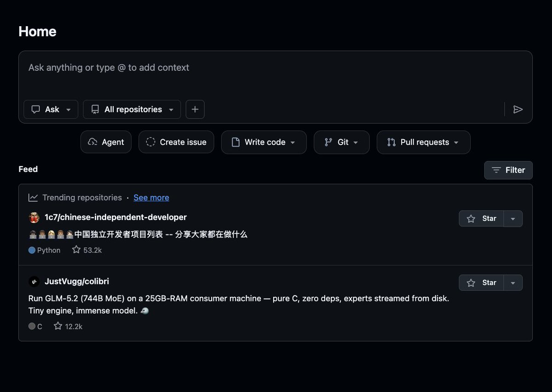Click the 53.2k stargazers count
Screen dimensions: 552x392
pyautogui.click(x=87, y=250)
